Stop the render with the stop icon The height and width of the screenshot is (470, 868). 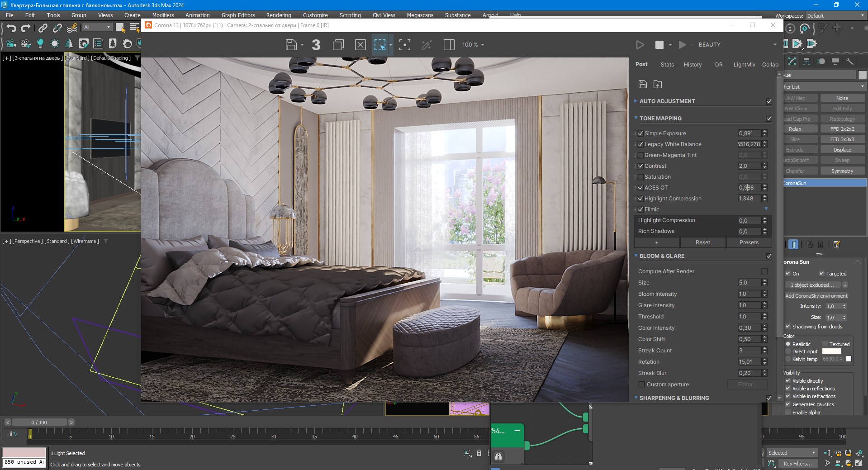tap(659, 45)
